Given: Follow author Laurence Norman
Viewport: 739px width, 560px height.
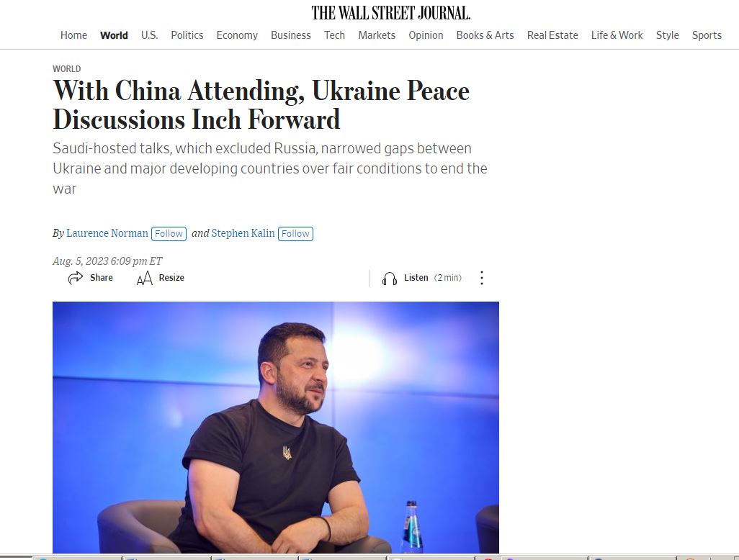Looking at the screenshot, I should coord(169,234).
